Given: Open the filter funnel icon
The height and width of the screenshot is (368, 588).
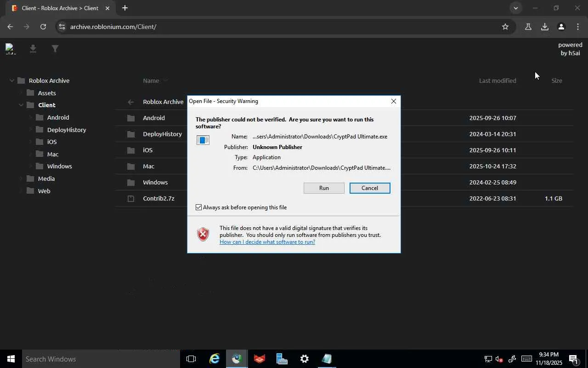Looking at the screenshot, I should [x=55, y=48].
